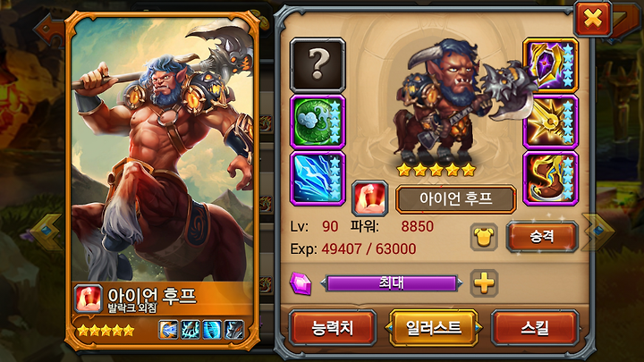This screenshot has width=644, height=362.
Task: Go to next hero with right arrow
Action: coord(599,232)
